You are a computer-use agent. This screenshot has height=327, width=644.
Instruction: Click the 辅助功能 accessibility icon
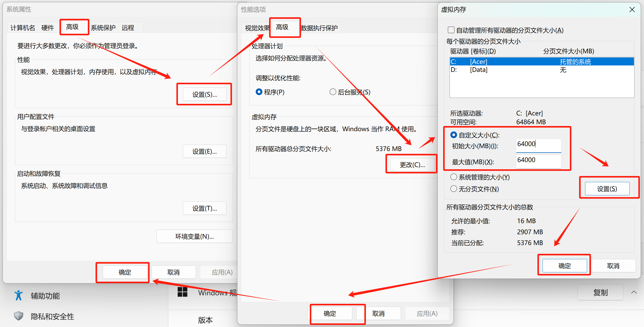coord(18,295)
